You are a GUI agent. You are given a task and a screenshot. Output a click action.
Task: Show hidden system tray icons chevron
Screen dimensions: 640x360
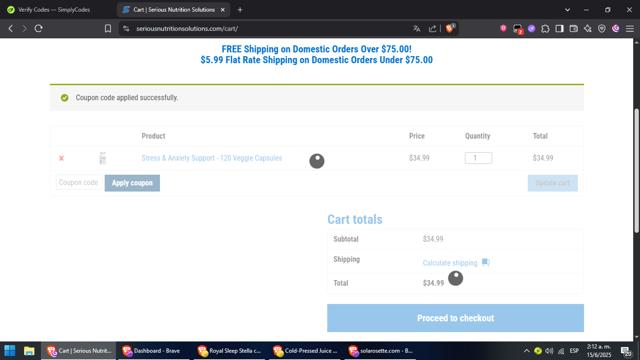(x=527, y=351)
